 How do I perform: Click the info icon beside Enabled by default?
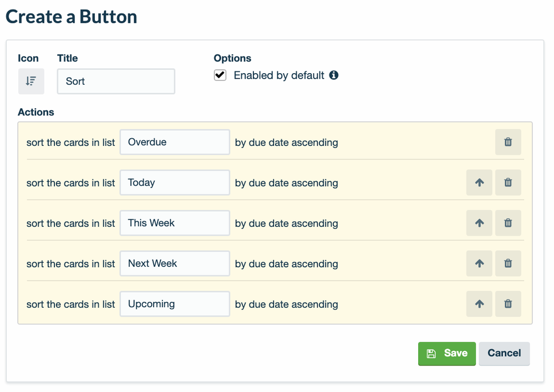(x=334, y=75)
